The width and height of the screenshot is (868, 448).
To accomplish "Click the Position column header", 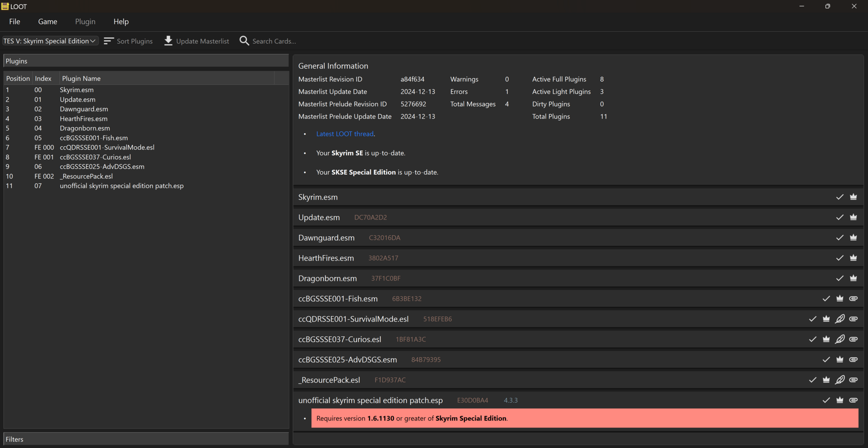I will click(x=18, y=79).
